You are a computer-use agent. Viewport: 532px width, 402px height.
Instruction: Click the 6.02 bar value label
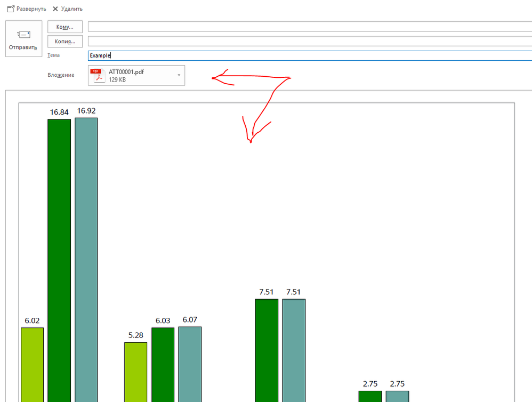click(x=32, y=321)
